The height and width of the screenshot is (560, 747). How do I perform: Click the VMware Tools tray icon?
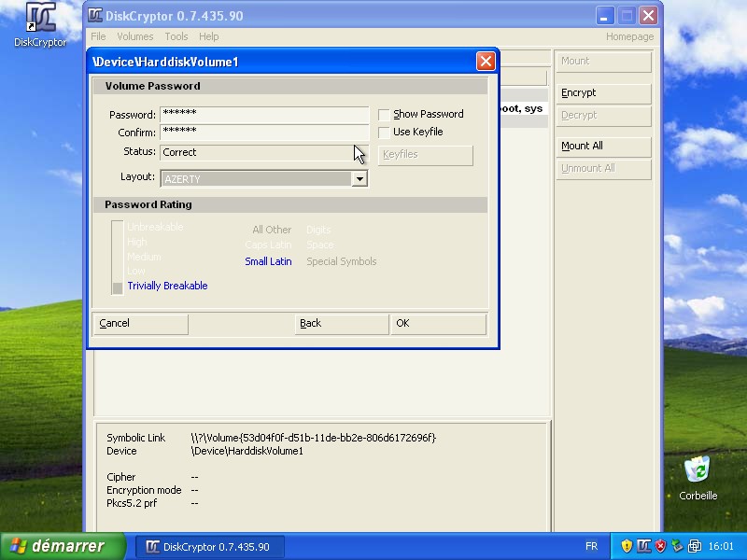tap(695, 546)
